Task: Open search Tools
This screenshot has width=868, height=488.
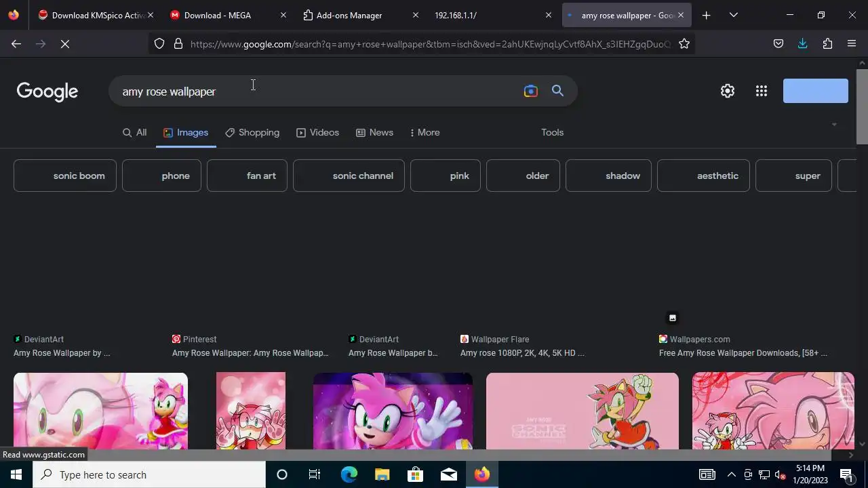Action: tap(552, 133)
